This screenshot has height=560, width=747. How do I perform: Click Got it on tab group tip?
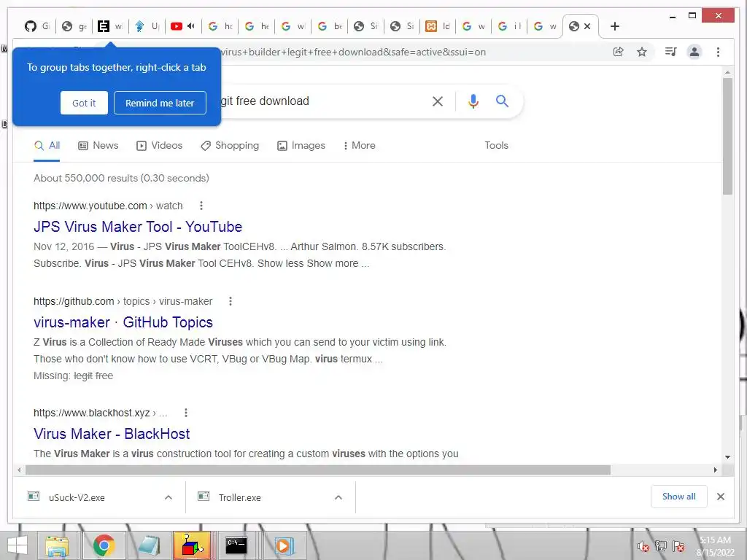tap(84, 103)
